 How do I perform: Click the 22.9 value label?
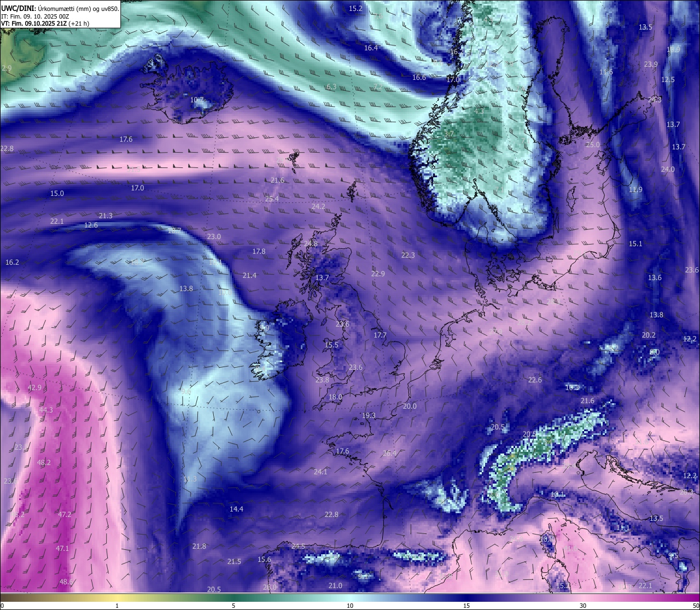(378, 274)
